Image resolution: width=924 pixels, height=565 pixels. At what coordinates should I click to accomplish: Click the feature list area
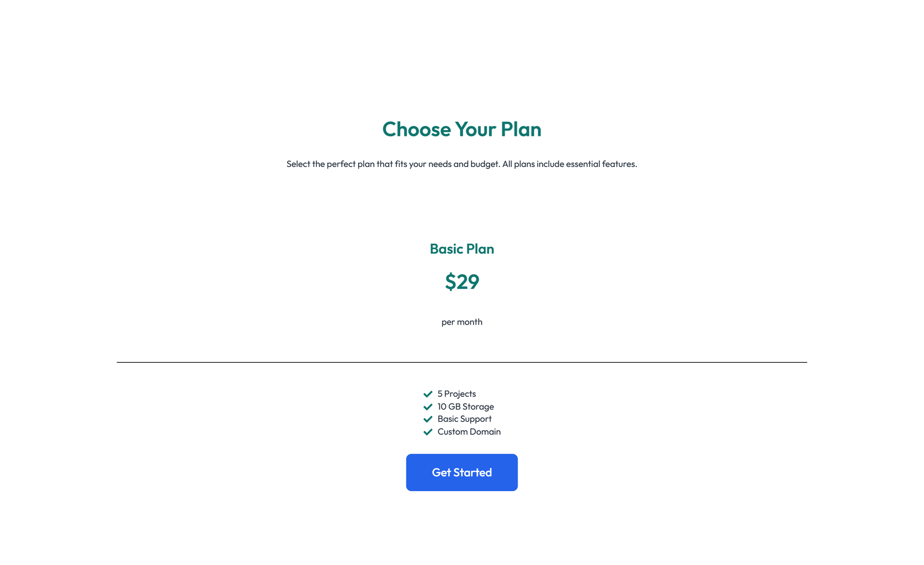[x=461, y=412]
